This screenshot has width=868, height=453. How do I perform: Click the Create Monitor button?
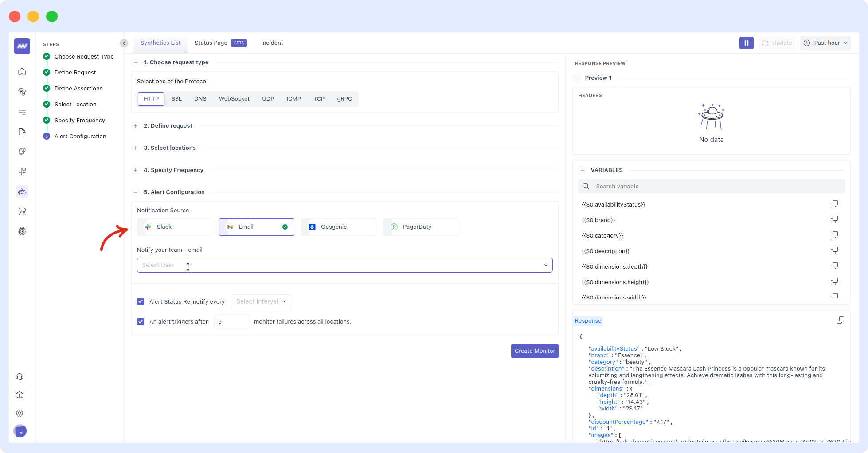click(x=534, y=351)
